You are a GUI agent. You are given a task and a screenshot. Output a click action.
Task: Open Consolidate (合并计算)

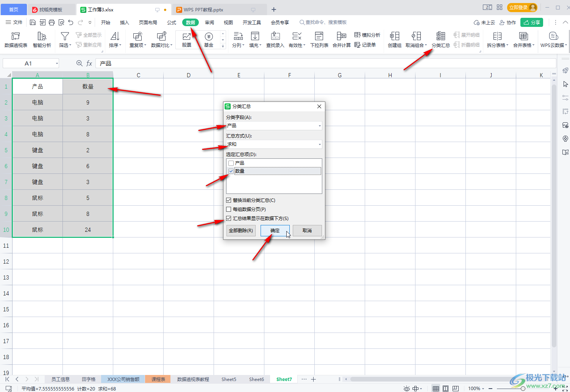(x=342, y=40)
